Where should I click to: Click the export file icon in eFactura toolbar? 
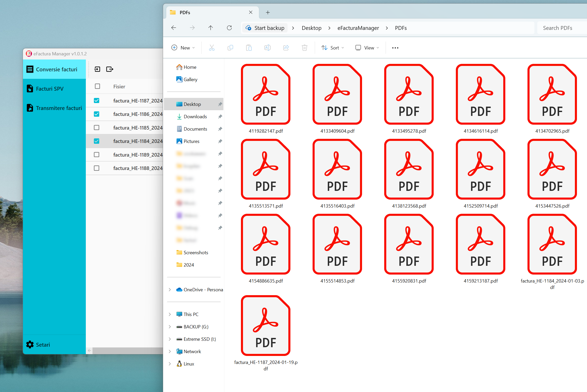point(110,69)
